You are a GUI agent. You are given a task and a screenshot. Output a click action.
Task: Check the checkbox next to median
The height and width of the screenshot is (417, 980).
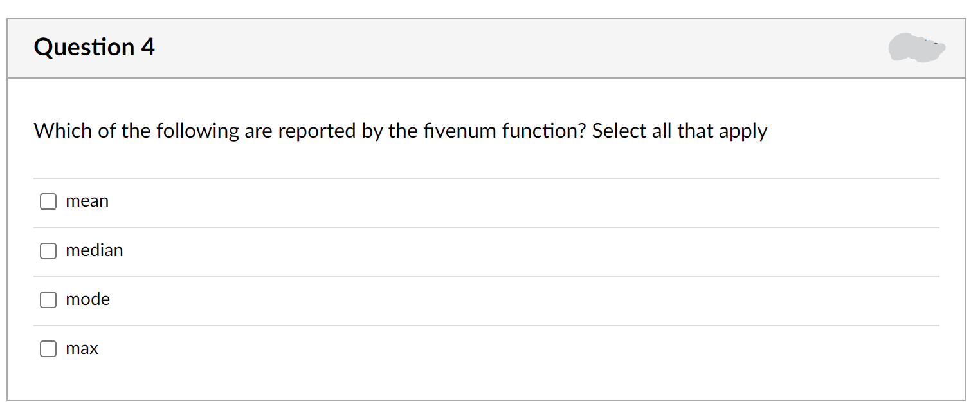[x=48, y=251]
